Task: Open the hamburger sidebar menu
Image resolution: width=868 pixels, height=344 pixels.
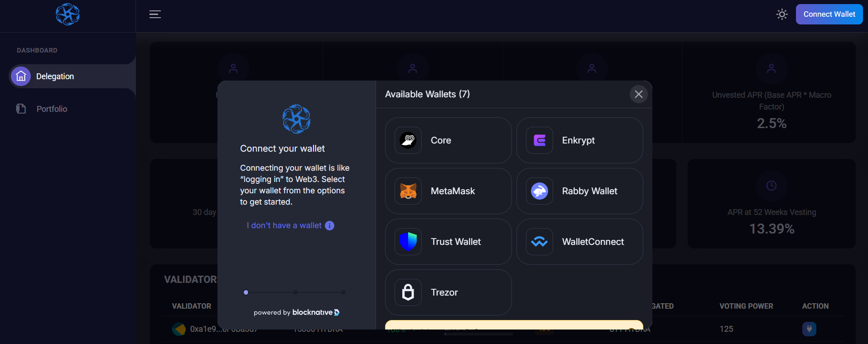Action: point(155,14)
